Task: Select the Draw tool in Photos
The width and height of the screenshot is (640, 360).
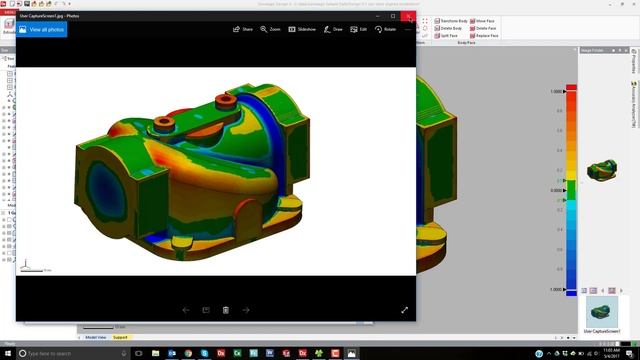Action: pos(333,29)
